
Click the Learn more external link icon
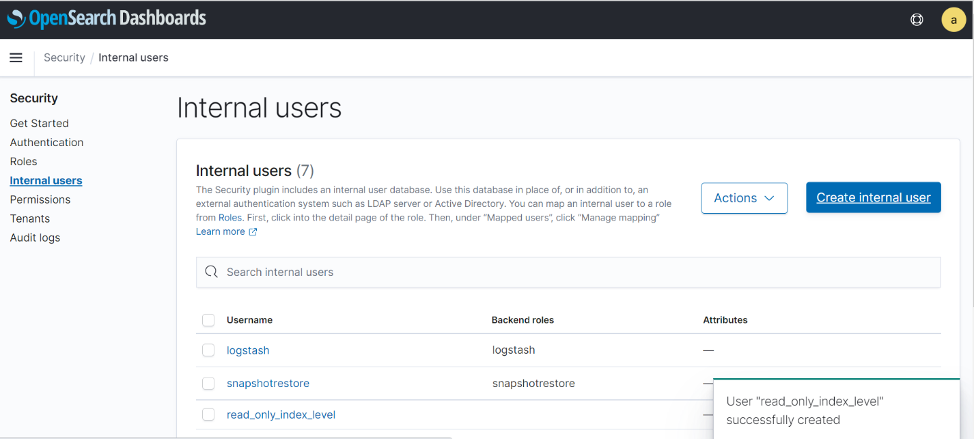253,232
